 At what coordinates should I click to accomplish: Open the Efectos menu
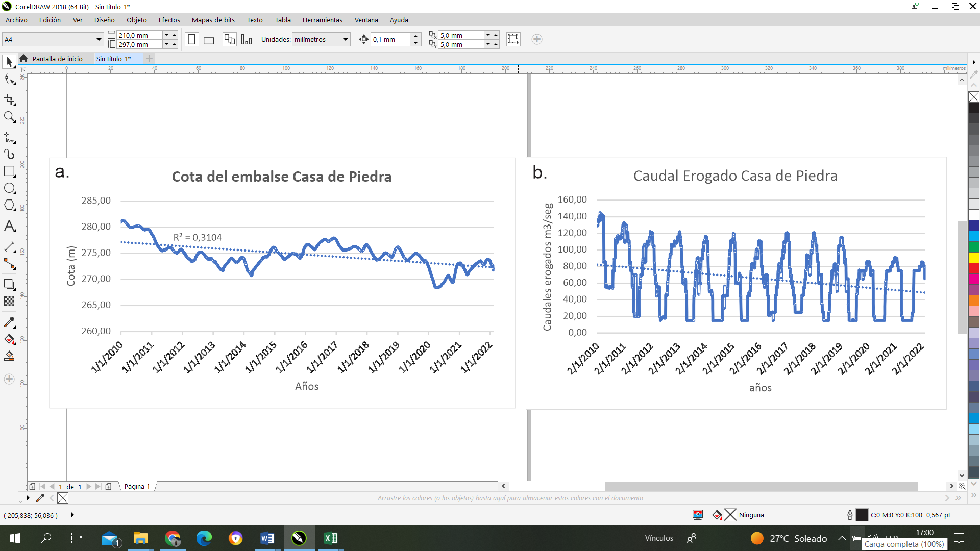(x=169, y=20)
